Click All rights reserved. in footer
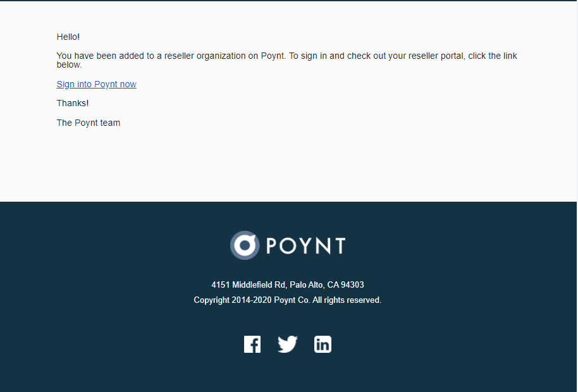The width and height of the screenshot is (578, 392). pos(347,300)
